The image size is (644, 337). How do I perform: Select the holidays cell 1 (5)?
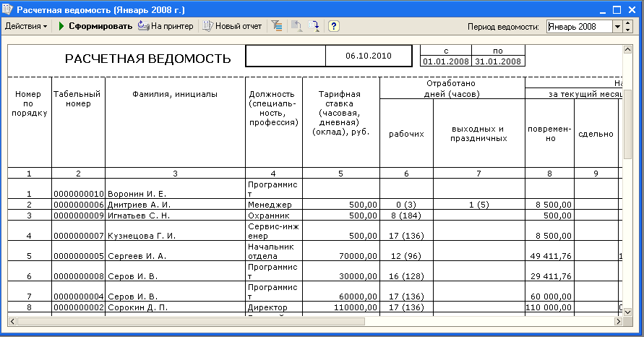coord(479,205)
